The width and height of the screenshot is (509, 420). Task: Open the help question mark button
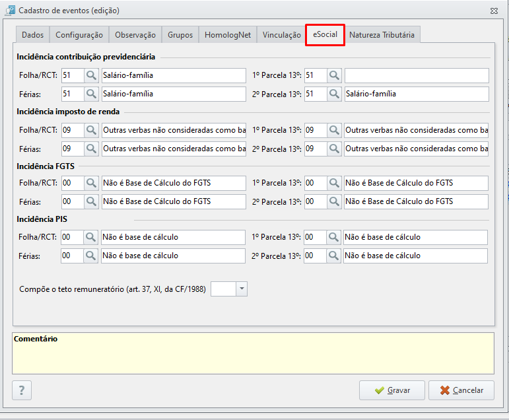click(22, 390)
